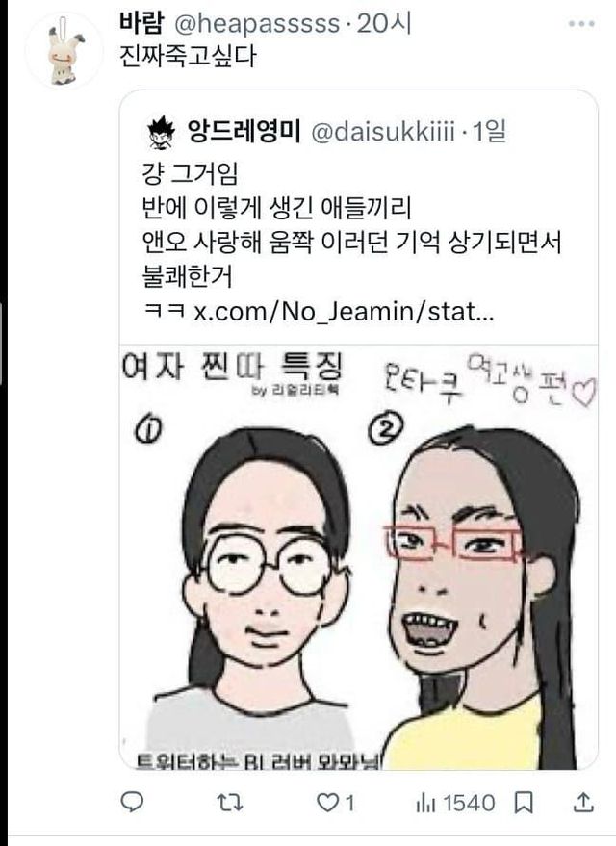Open the quoted tweet body text
Screen dimensions: 616x846
(351, 243)
